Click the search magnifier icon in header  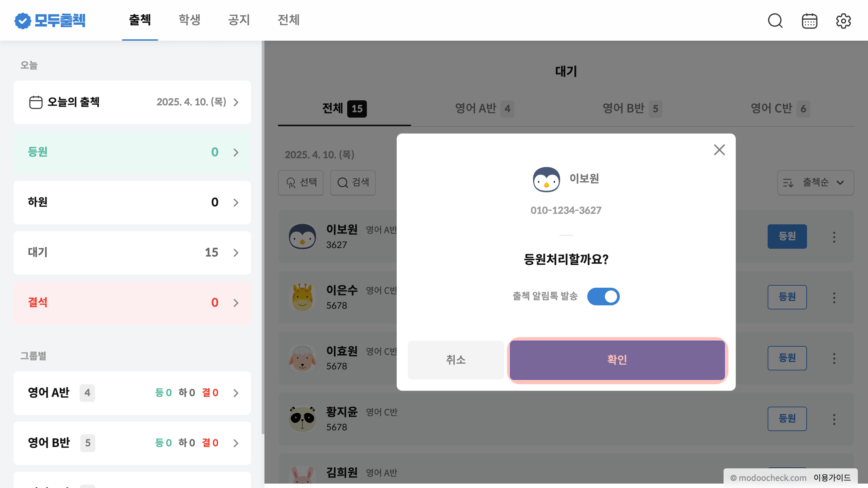775,21
